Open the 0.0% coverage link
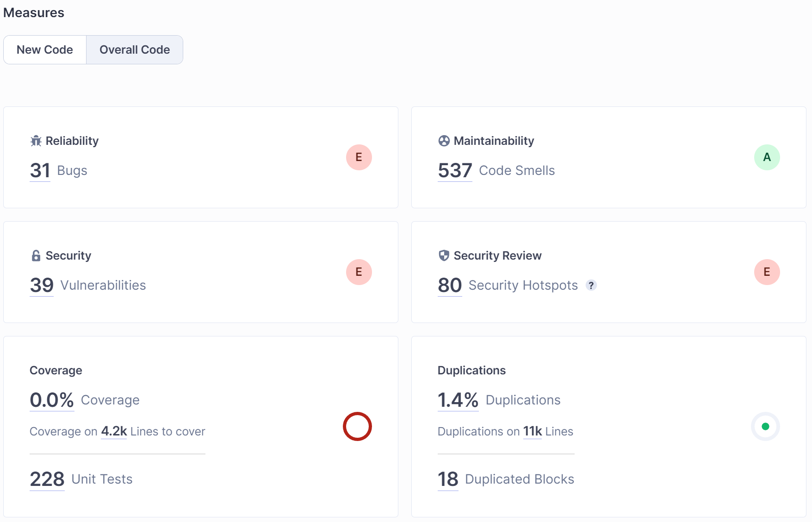The image size is (812, 522). [x=52, y=400]
